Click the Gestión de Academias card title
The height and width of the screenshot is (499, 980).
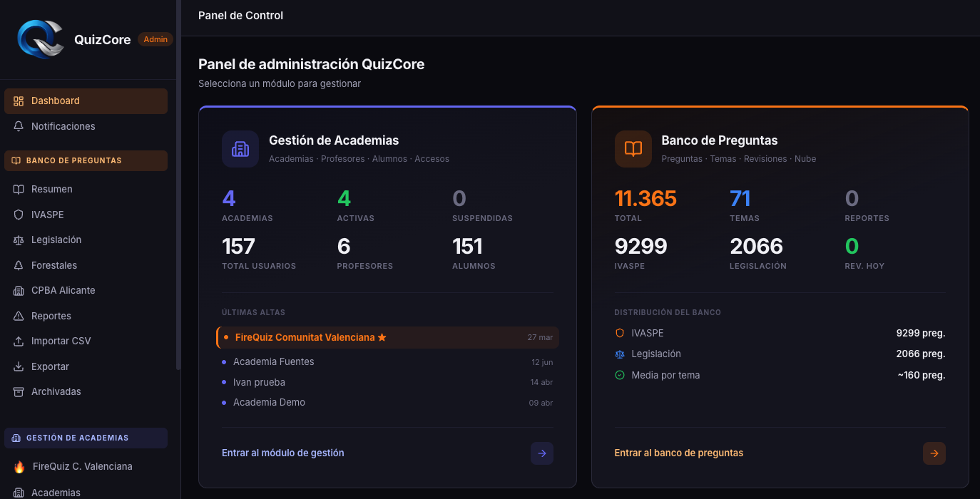coord(334,140)
